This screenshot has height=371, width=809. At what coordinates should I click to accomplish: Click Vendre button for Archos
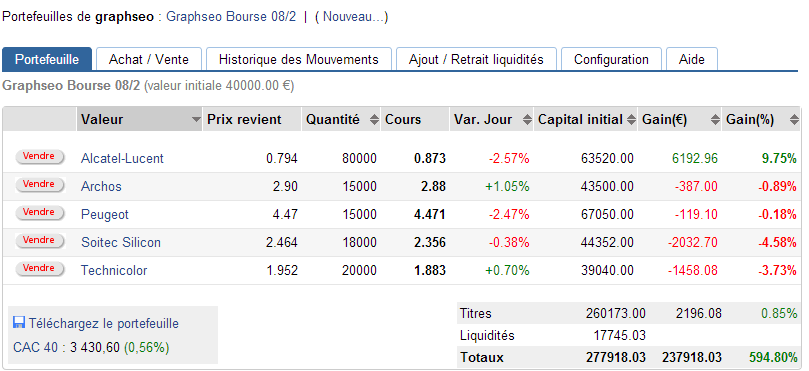[40, 185]
